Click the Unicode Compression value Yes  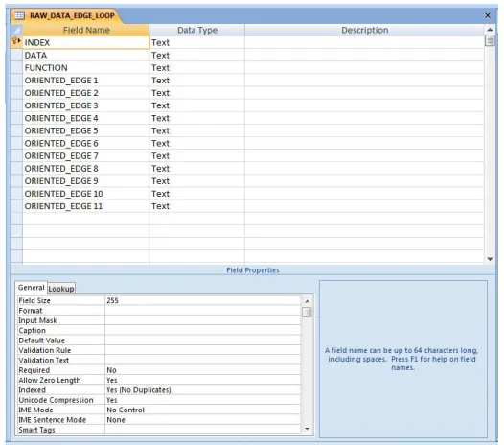click(203, 400)
